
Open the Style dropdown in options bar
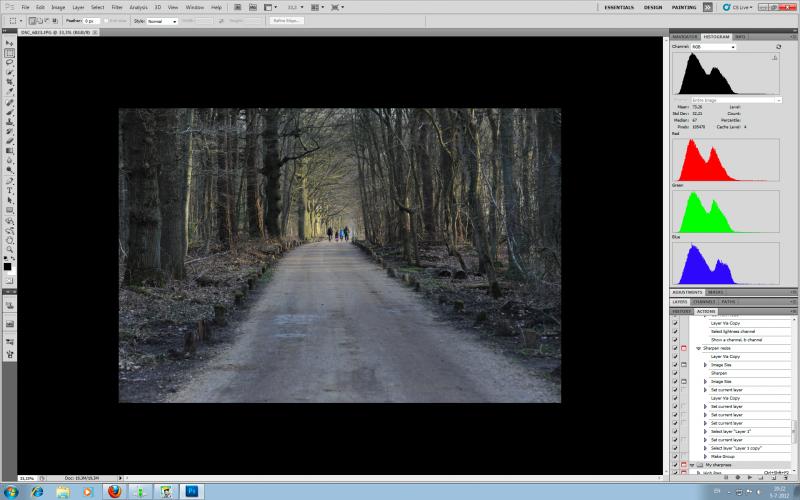point(162,21)
